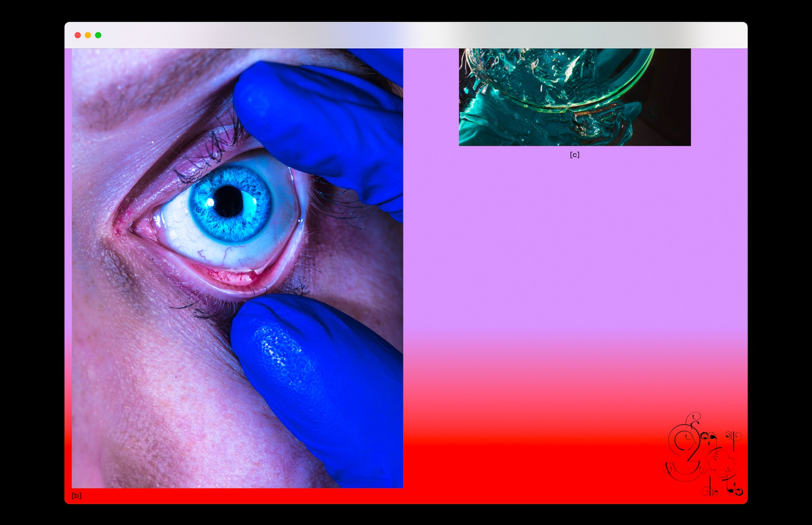Click the [b] caption label
This screenshot has width=812, height=525.
77,495
